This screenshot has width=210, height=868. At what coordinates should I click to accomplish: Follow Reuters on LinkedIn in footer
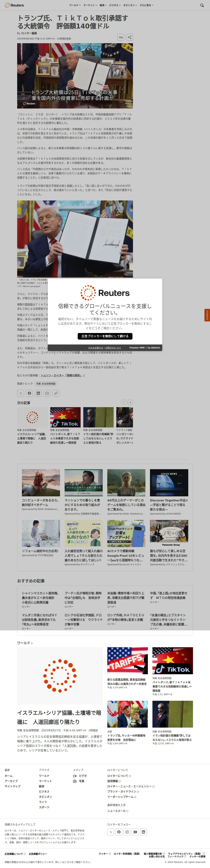coord(143,832)
